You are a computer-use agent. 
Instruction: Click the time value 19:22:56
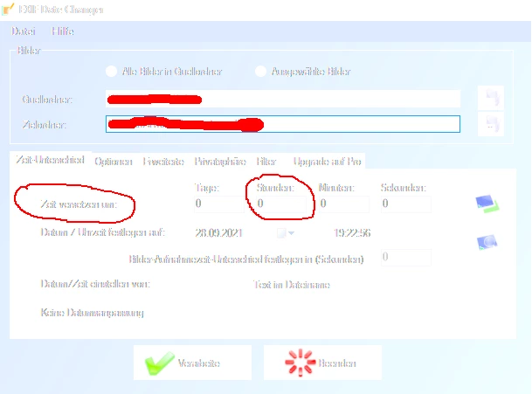point(352,233)
